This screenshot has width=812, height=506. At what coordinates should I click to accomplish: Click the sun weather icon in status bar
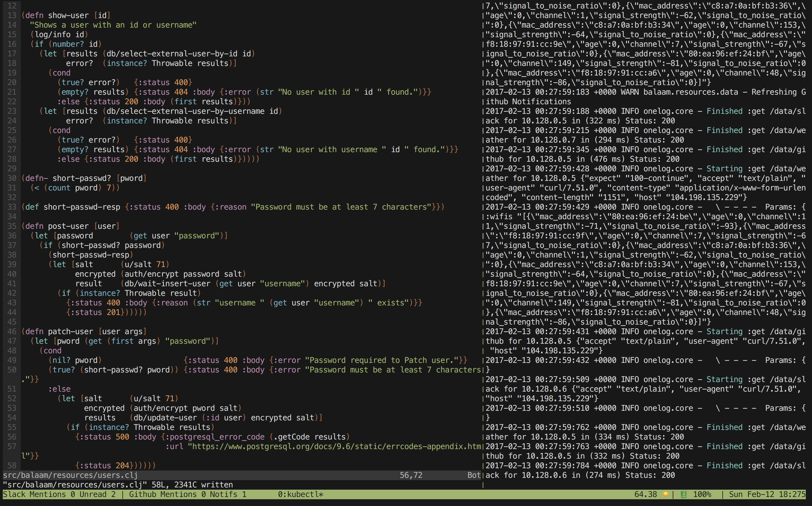[x=665, y=494]
